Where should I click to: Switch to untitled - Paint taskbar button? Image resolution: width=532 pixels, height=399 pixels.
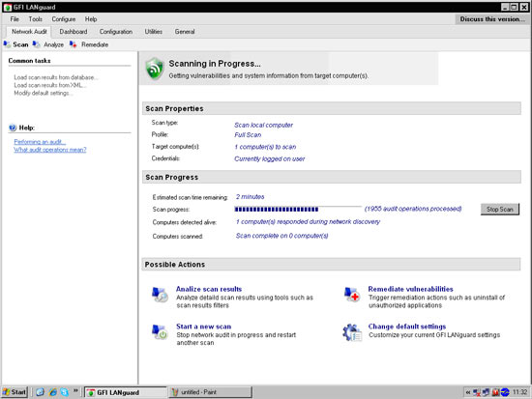(x=210, y=392)
